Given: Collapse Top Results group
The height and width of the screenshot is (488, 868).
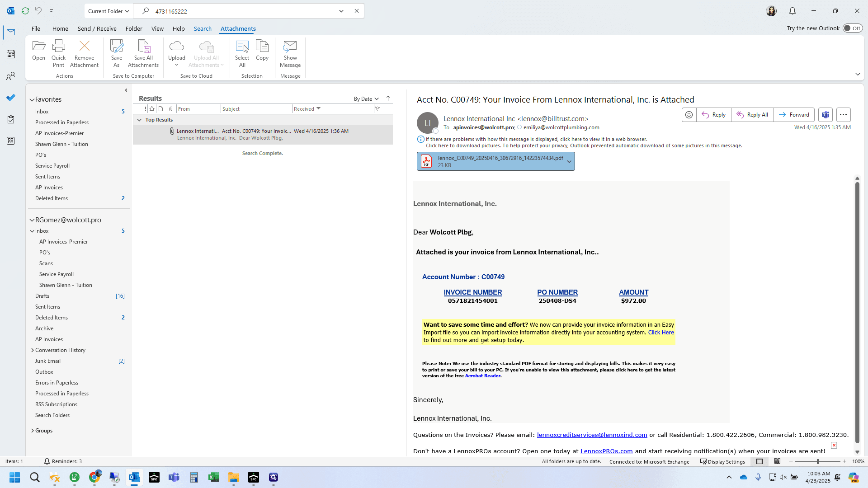Looking at the screenshot, I should click(x=139, y=120).
